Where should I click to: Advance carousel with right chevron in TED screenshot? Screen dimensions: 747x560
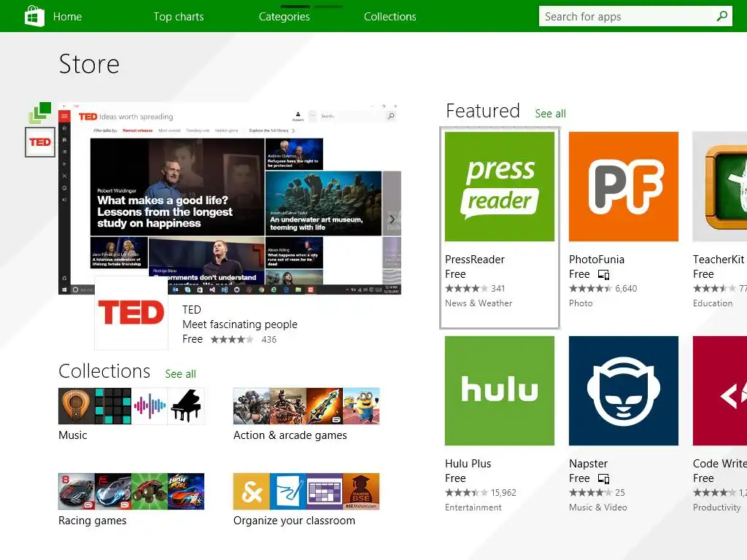[x=392, y=219]
